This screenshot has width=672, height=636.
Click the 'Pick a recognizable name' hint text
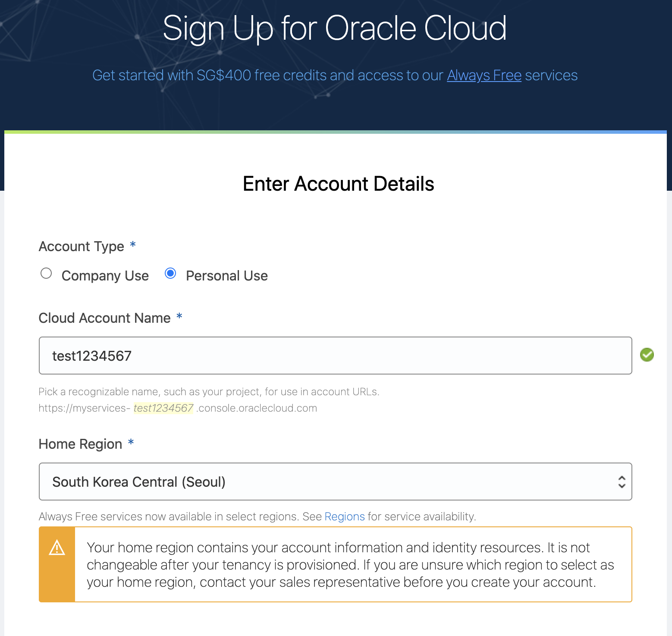[x=209, y=392]
